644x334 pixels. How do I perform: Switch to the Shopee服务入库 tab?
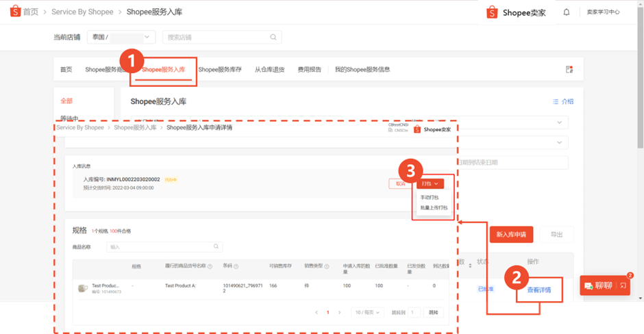[x=164, y=69]
